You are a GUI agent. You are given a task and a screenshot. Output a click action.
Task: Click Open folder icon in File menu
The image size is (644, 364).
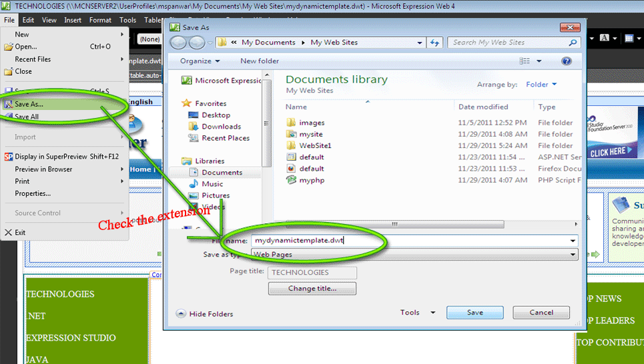[8, 47]
